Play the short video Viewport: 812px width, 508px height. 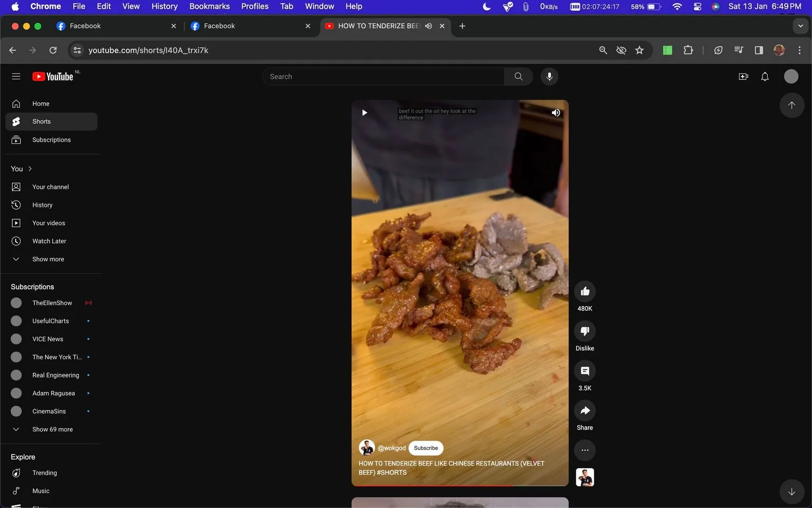[x=364, y=112]
